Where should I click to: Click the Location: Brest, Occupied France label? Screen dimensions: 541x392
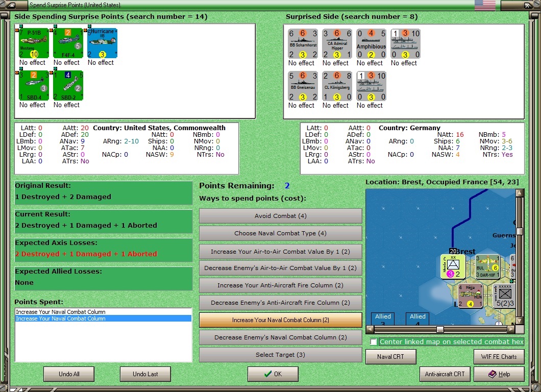[442, 182]
